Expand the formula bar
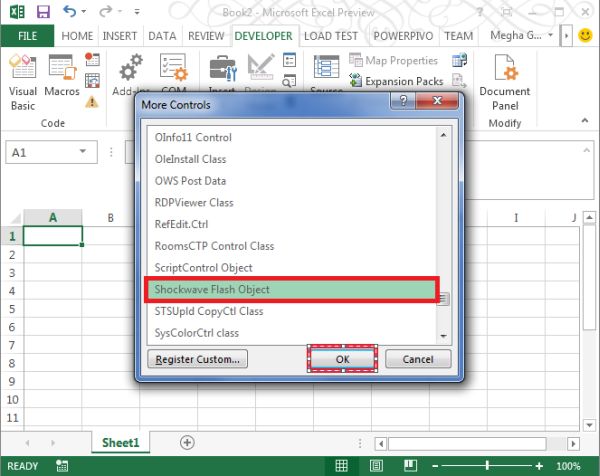 (x=586, y=150)
